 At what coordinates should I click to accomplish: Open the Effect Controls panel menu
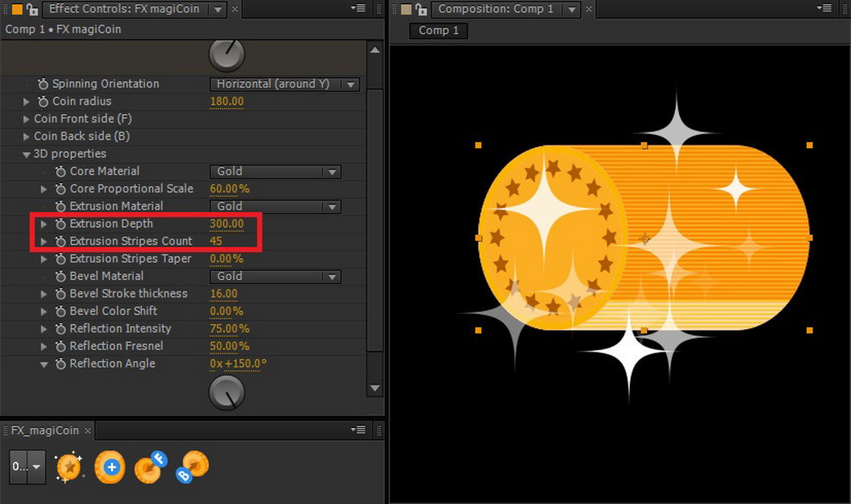click(358, 9)
